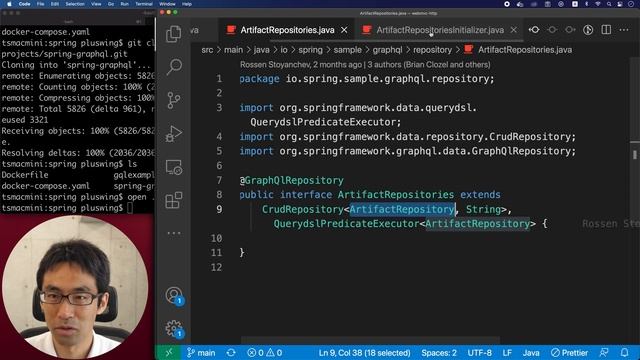
Task: Switch to ArtifactRepositories.java tab
Action: (287, 30)
